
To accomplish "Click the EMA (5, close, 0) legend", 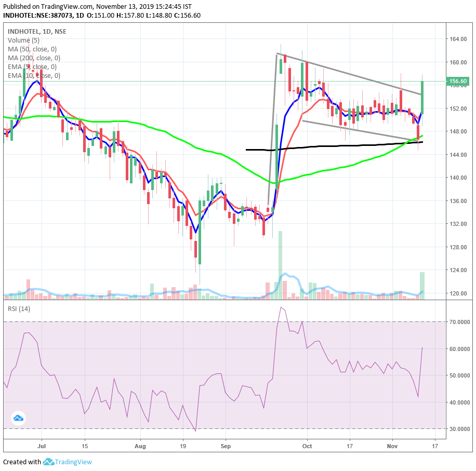I will pos(33,67).
